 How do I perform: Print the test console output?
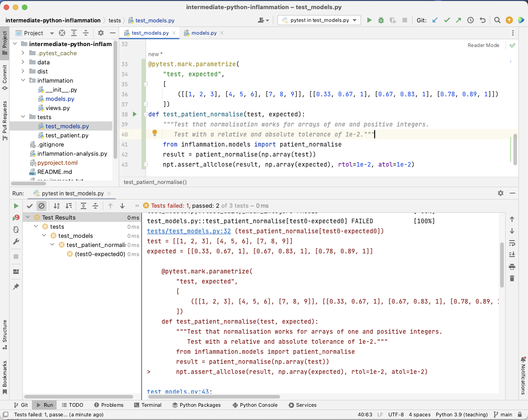(512, 267)
